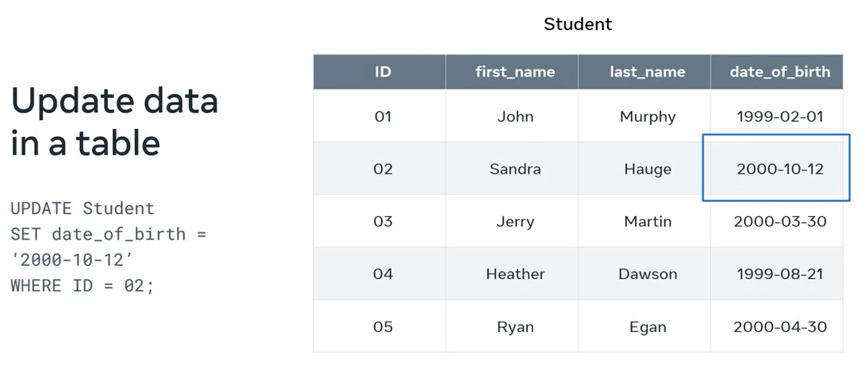The height and width of the screenshot is (385, 868).
Task: Click the first_name column header
Action: point(515,72)
